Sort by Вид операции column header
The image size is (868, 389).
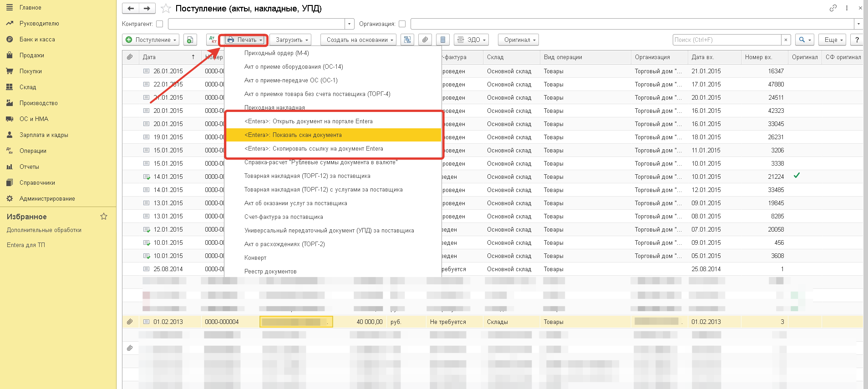point(586,57)
